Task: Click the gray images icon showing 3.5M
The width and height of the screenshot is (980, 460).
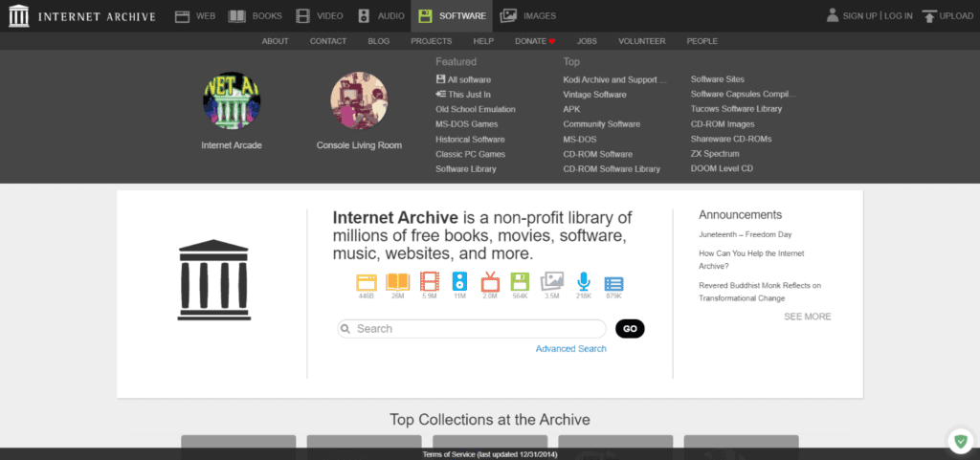Action: pos(552,281)
